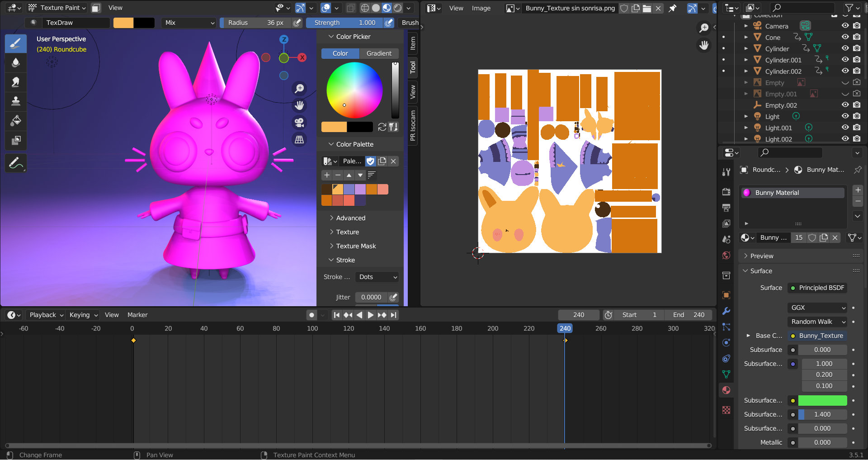Disable Cylinder in renders camera icon
The width and height of the screenshot is (868, 460).
tap(857, 48)
